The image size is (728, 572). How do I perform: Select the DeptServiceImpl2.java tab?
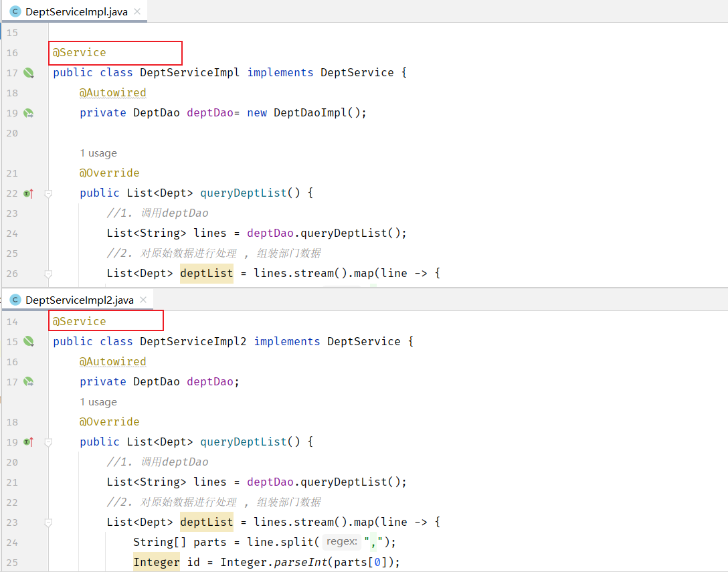coord(79,300)
